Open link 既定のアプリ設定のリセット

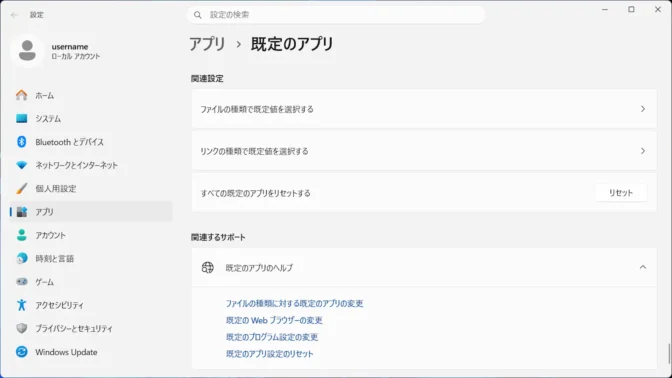click(x=270, y=354)
